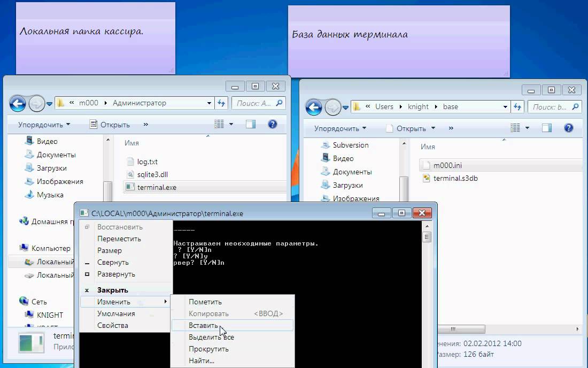This screenshot has width=588, height=368.
Task: Toggle preview pane in base window
Action: (x=547, y=128)
